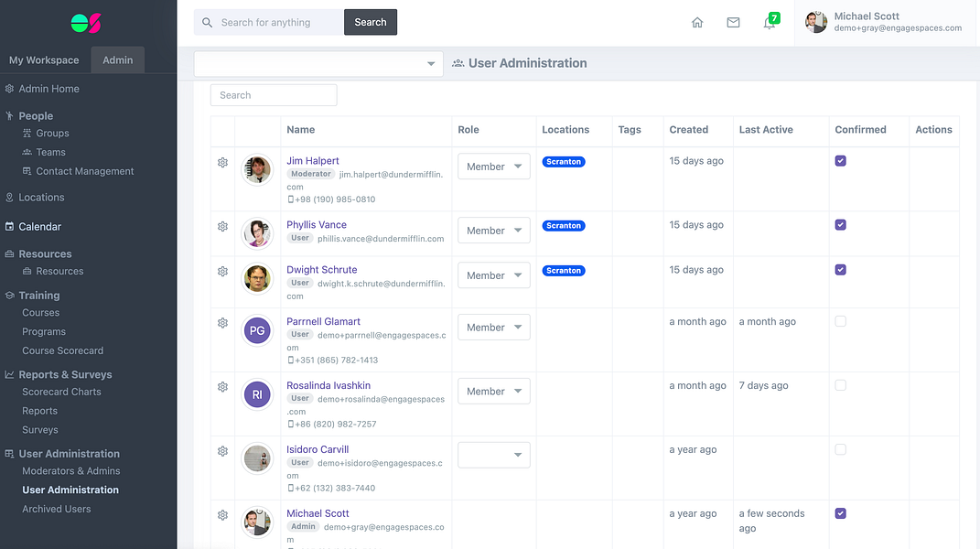Viewport: 980px width, 549px height.
Task: Click the Admin Home gear icon in sidebar
Action: pyautogui.click(x=9, y=89)
